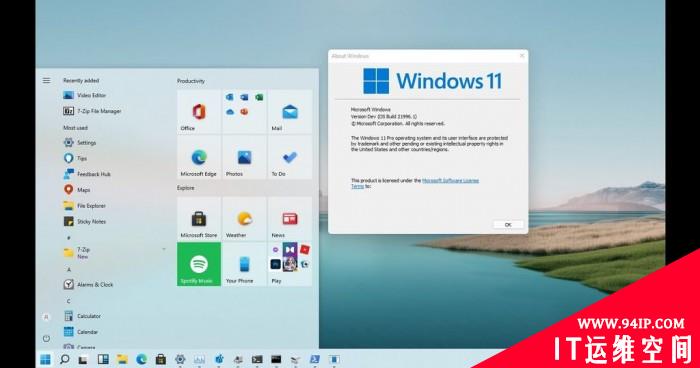Open File Explorer in the Start list
Screen dimensions: 700x368
pyautogui.click(x=85, y=206)
